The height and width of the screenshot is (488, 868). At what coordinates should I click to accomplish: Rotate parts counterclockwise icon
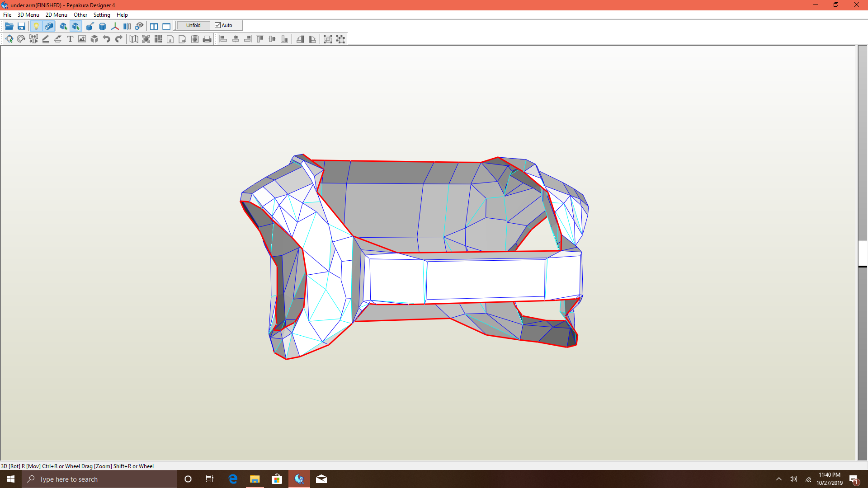[x=300, y=39]
